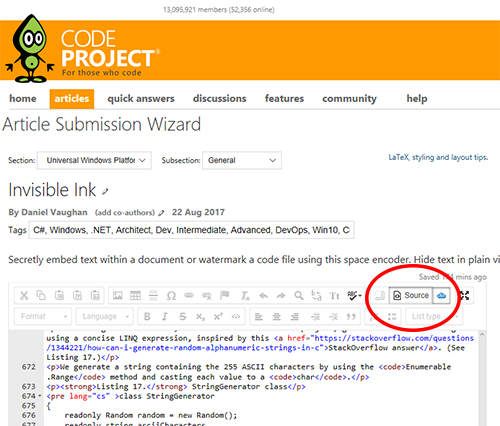Screen dimensions: 500x426
Task: Toggle Italic formatting
Action: click(165, 317)
